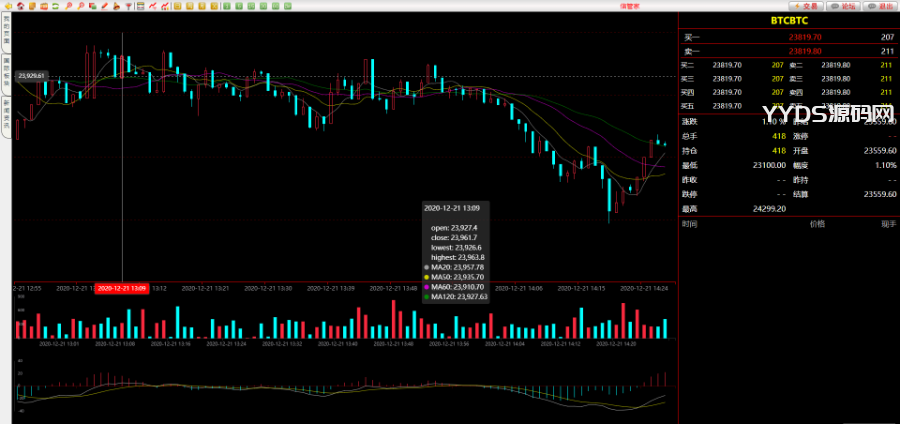Select the bottom vertical side tab

coord(5,117)
